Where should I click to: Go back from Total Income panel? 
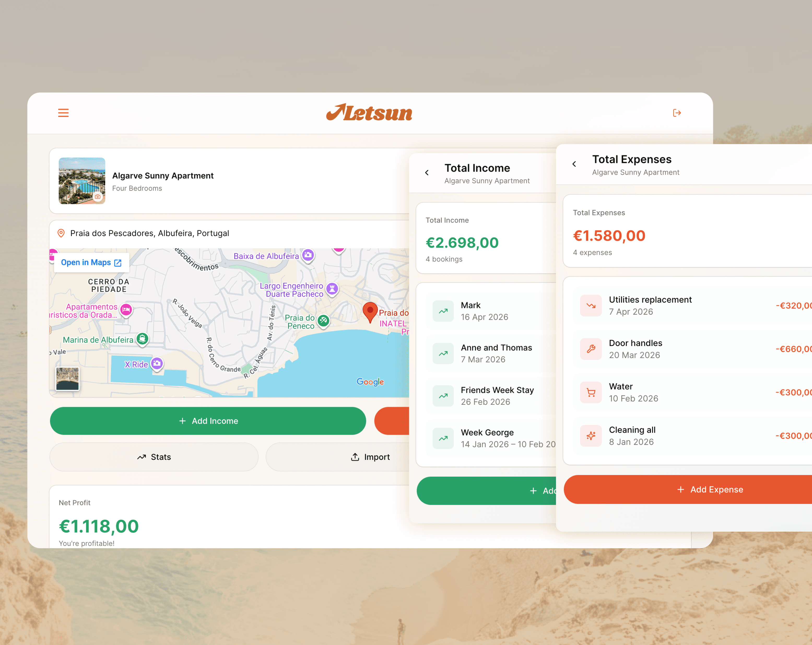click(x=427, y=173)
